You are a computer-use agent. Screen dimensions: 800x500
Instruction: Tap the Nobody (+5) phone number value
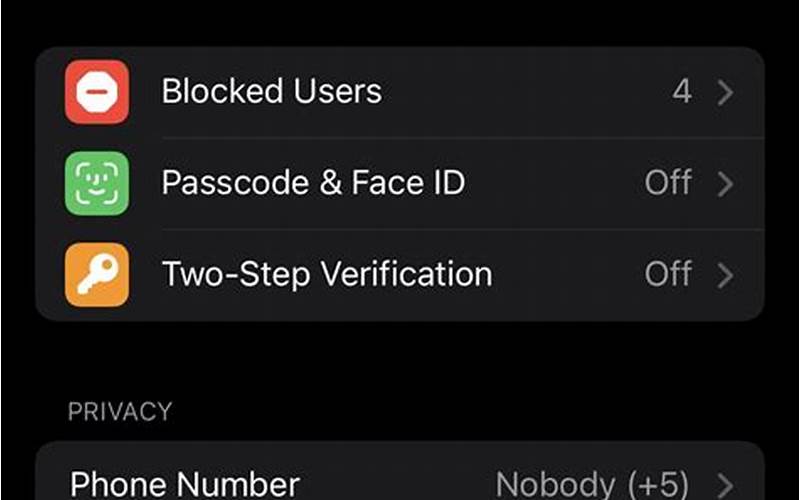coord(592,484)
